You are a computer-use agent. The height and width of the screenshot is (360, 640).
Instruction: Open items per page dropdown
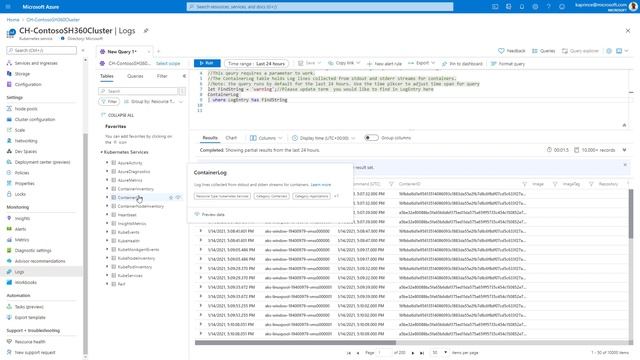tap(440, 352)
